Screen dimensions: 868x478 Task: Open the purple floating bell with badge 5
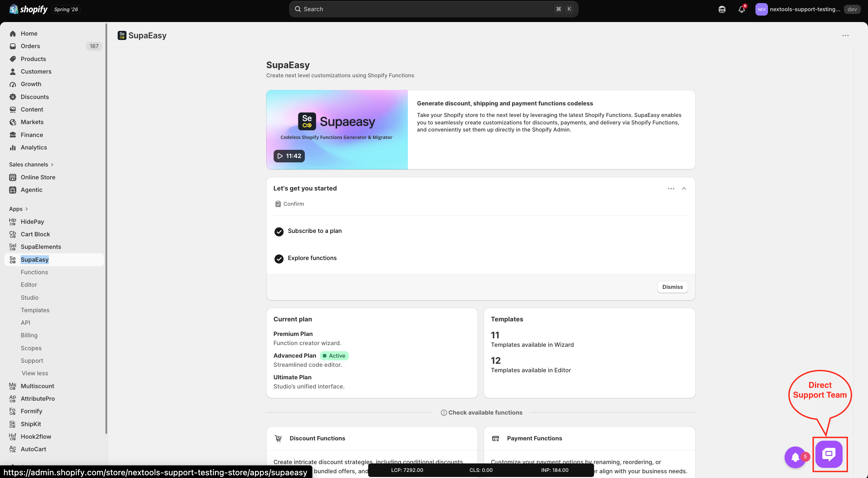[795, 457]
